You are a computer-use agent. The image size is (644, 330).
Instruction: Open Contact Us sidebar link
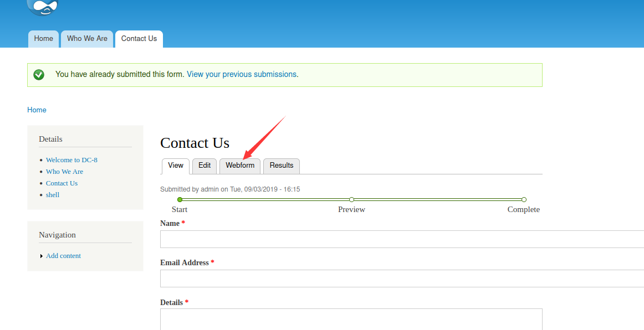click(x=62, y=183)
